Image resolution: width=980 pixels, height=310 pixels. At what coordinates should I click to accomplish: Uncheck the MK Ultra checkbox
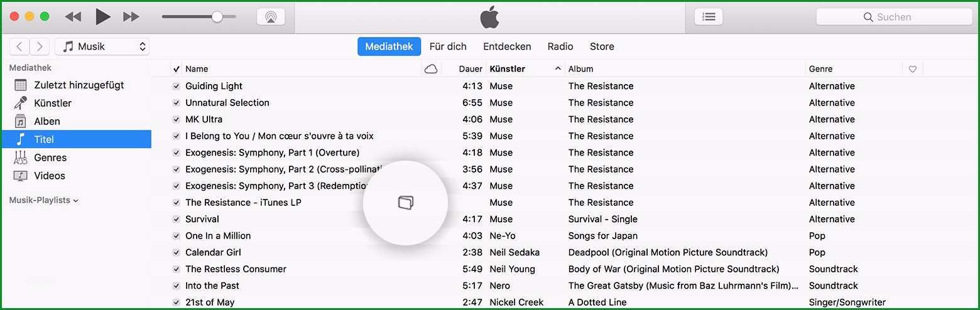click(x=177, y=119)
